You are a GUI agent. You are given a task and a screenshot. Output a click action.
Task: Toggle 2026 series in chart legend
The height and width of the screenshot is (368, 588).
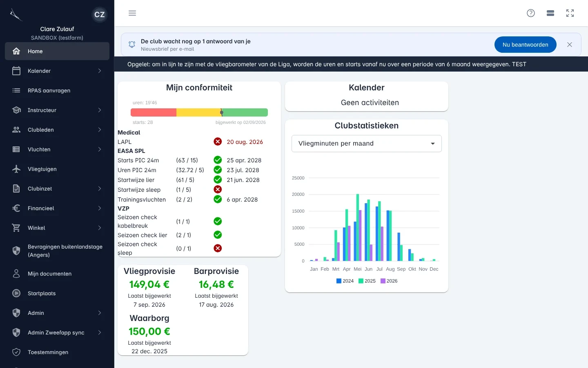coord(389,281)
